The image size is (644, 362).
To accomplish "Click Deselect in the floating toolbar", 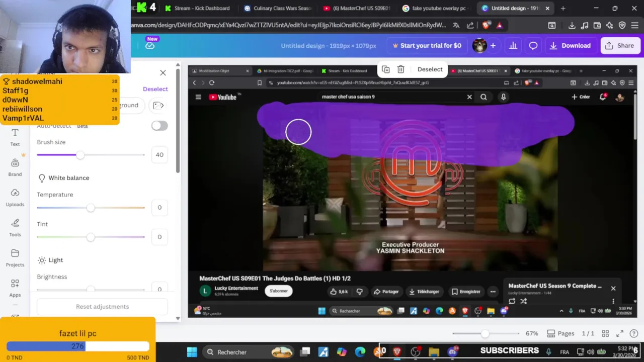I will point(430,69).
